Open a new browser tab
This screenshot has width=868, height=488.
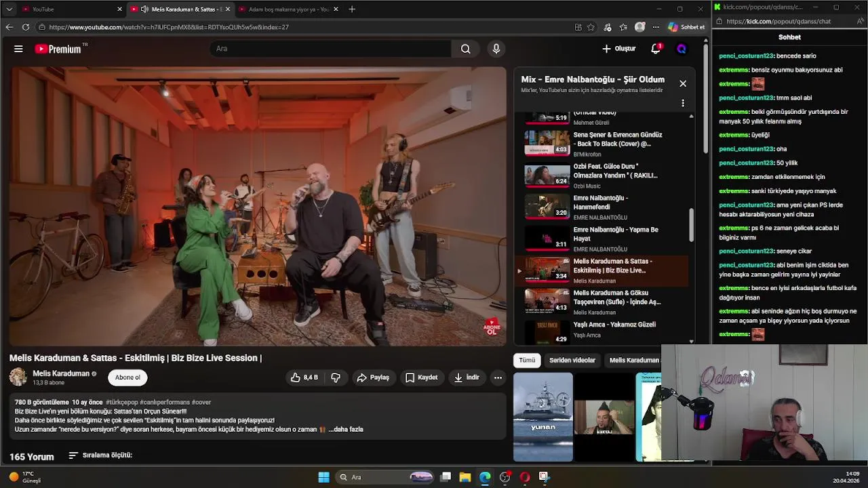(351, 9)
